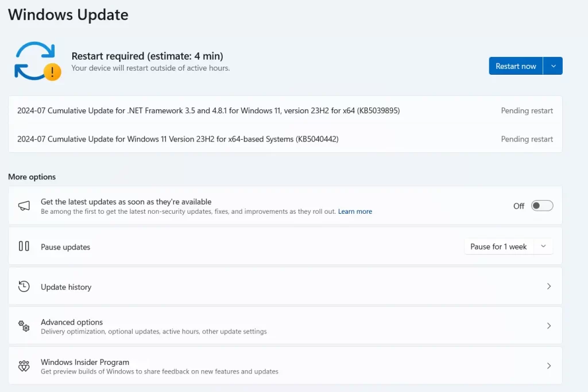588x392 pixels.
Task: Open the Learn more link
Action: (355, 212)
